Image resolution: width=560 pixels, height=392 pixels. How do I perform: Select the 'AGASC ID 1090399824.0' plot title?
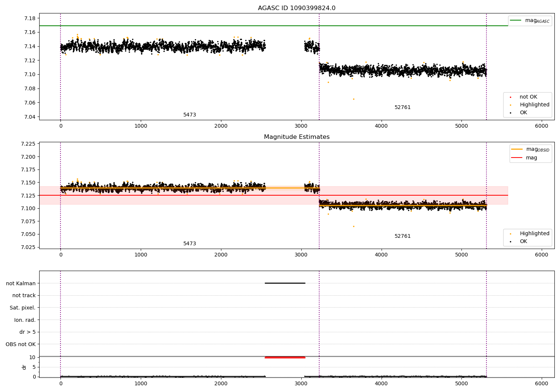(x=296, y=8)
